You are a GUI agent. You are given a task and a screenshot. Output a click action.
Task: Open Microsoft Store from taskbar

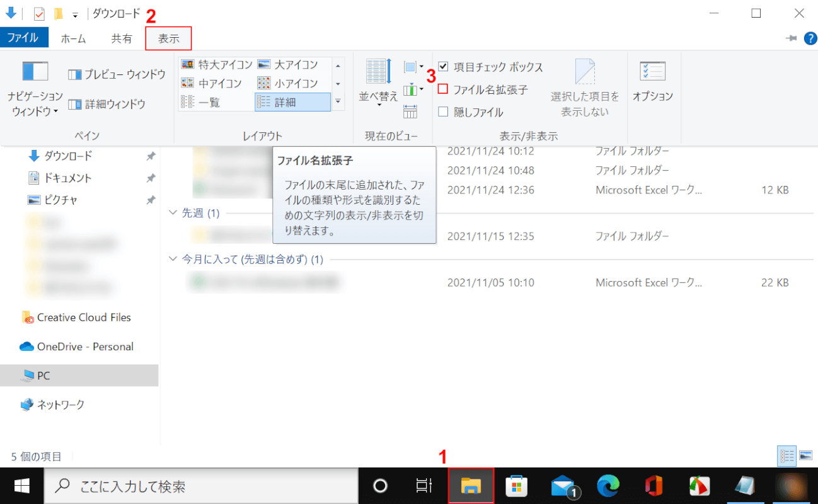pyautogui.click(x=517, y=486)
